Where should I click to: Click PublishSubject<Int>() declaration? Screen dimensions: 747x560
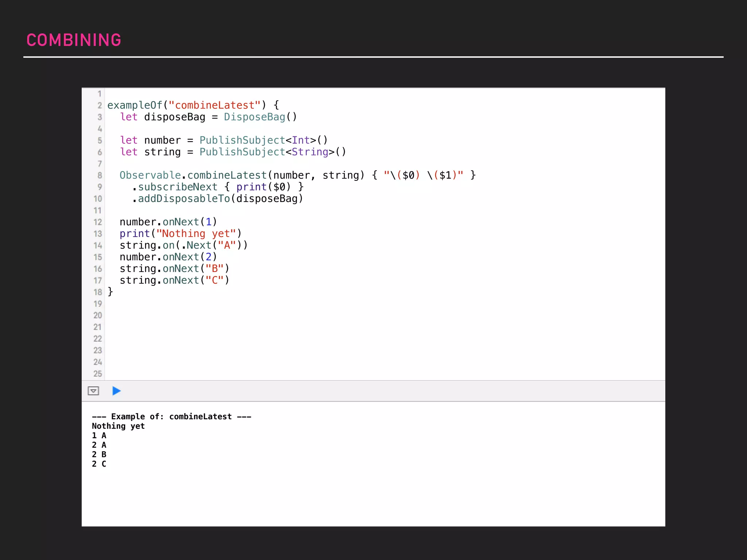coord(263,140)
